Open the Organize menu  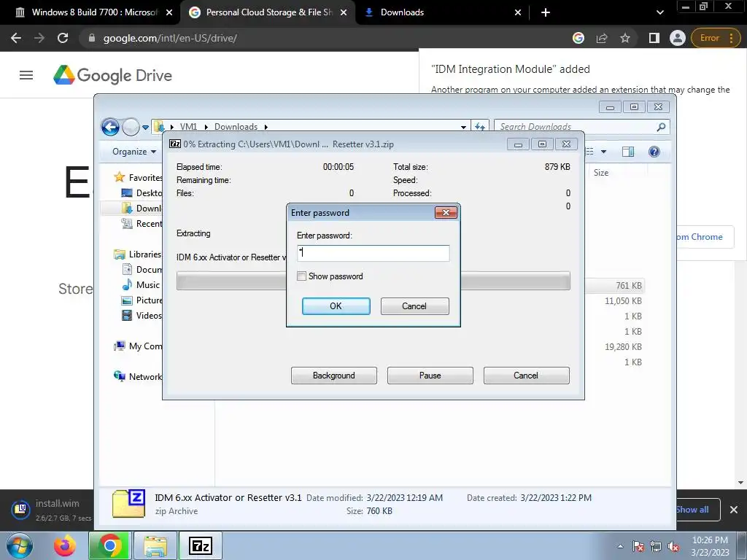coord(134,152)
